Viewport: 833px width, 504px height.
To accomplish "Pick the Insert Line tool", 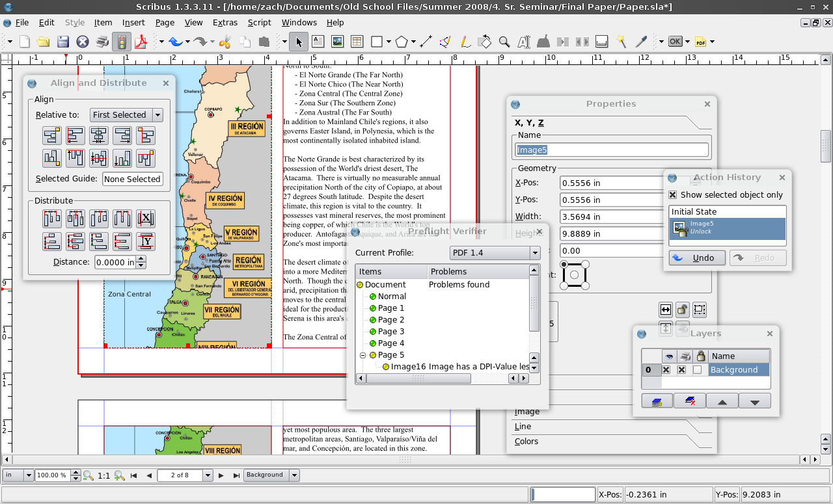I will click(x=426, y=42).
